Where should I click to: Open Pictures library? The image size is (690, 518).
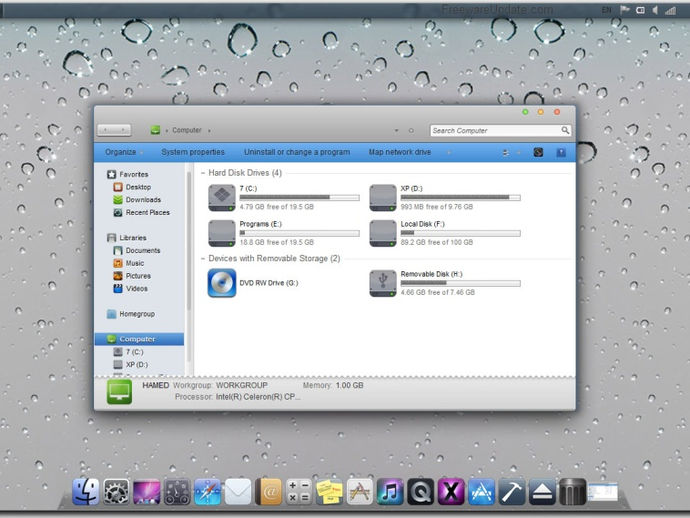coord(132,276)
